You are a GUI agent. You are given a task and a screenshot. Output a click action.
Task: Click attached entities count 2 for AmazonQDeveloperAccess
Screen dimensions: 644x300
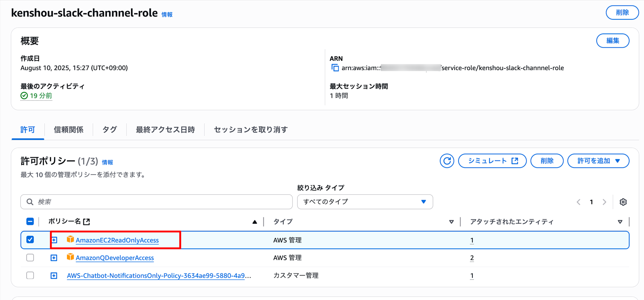472,258
